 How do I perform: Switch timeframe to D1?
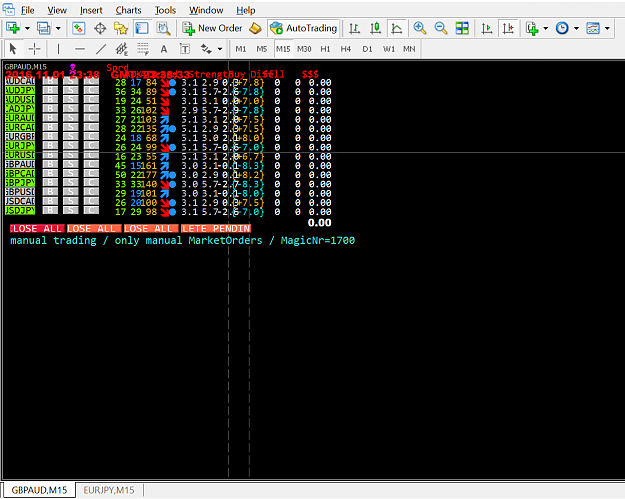click(367, 49)
